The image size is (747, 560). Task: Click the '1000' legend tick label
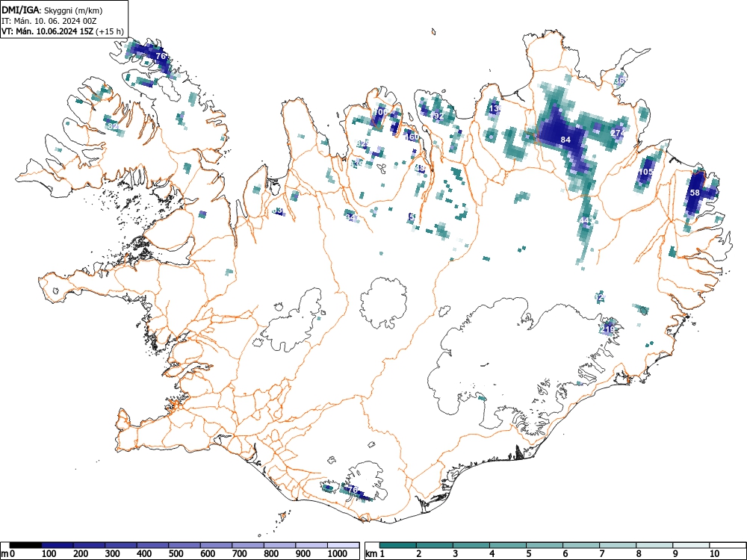click(338, 553)
